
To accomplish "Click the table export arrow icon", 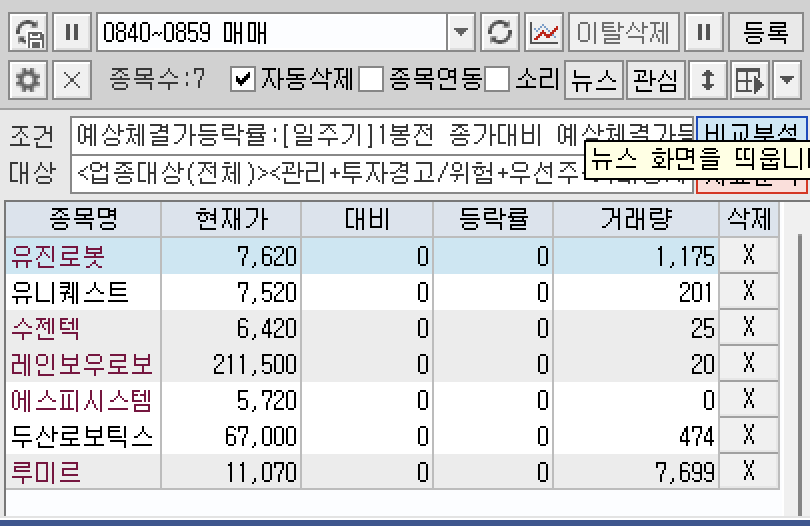I will click(749, 80).
